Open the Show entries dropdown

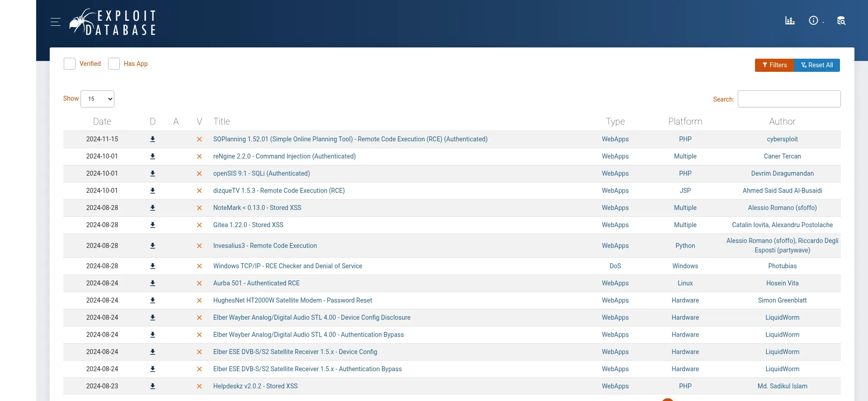[97, 99]
